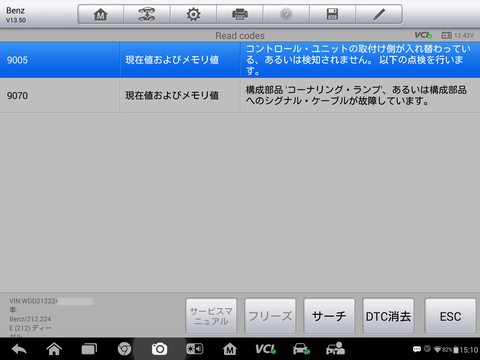
Task: Tap the Read codes screen title
Action: tap(240, 35)
